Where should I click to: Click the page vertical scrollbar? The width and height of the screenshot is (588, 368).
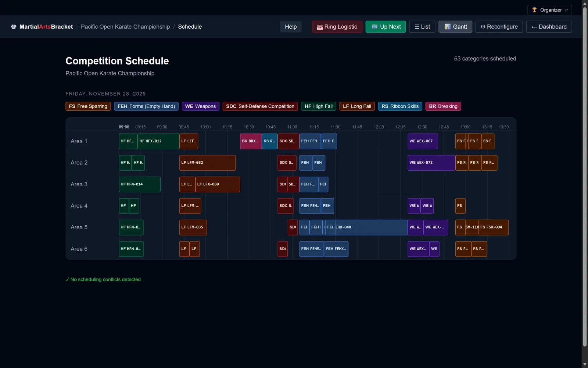click(x=585, y=177)
